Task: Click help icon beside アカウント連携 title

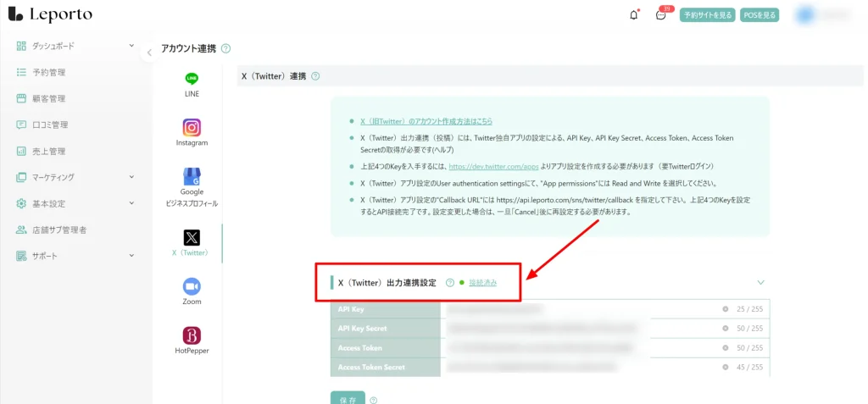Action: [225, 49]
